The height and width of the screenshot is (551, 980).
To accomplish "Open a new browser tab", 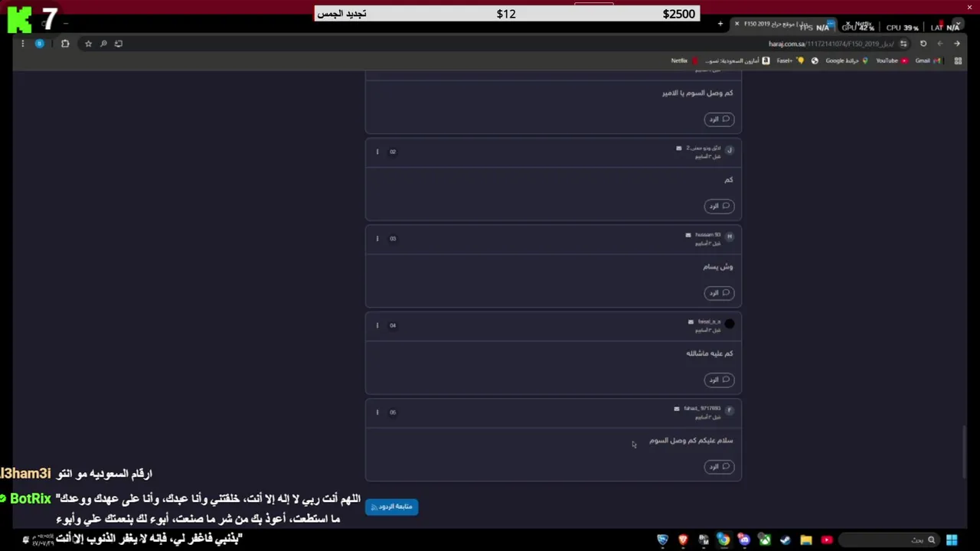I will point(720,24).
